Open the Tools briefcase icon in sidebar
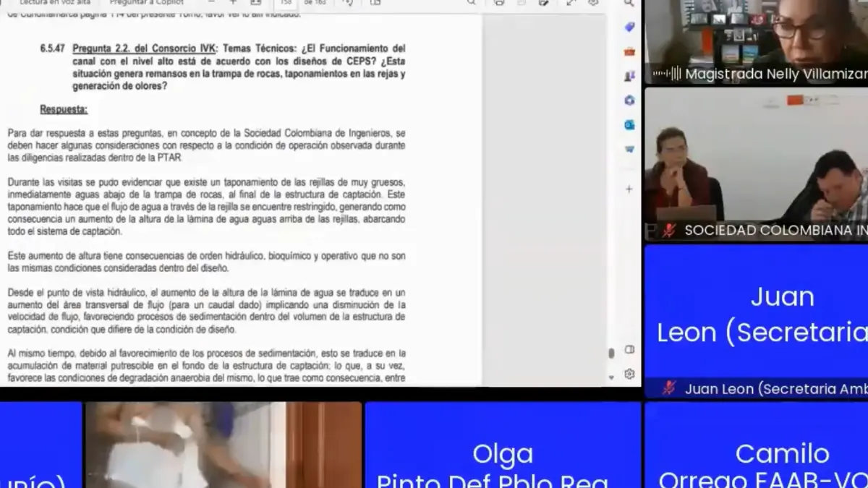The width and height of the screenshot is (868, 488). click(629, 51)
